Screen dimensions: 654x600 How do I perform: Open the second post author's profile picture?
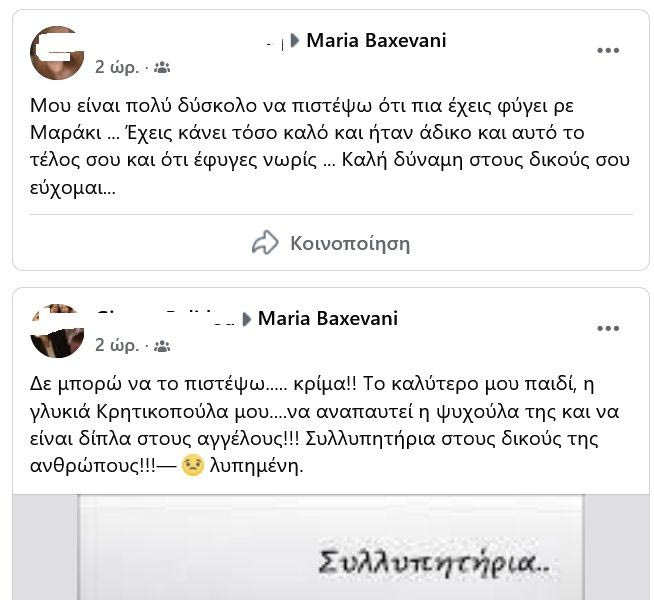[57, 331]
